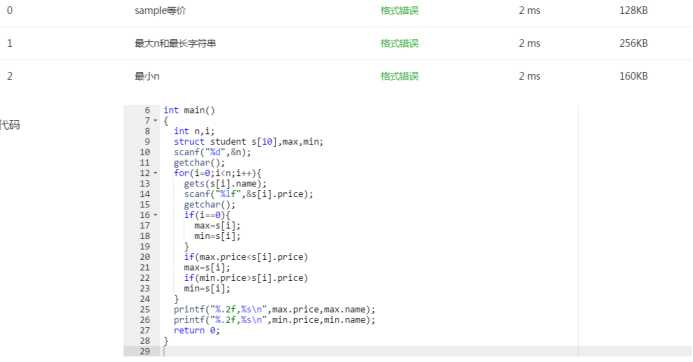Click the 2 ms time in 最大n和最长字符串 row
This screenshot has width=693, height=362.
coord(529,43)
